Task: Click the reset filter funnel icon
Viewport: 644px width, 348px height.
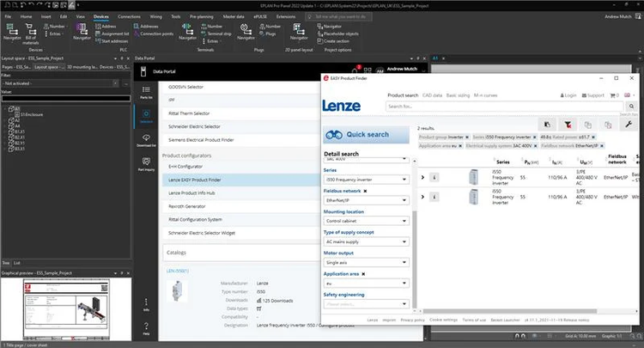Action: 568,125
